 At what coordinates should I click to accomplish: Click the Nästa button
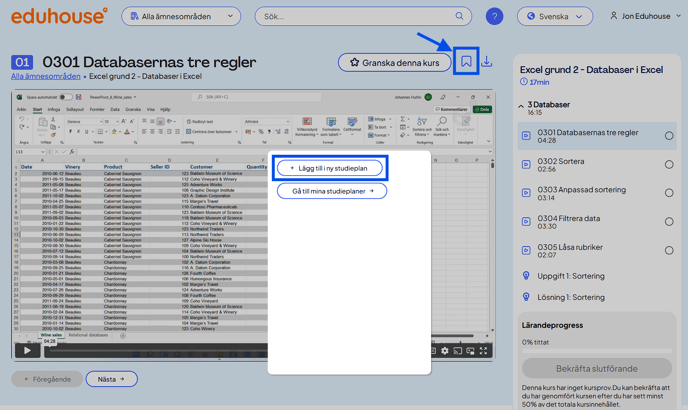tap(111, 379)
